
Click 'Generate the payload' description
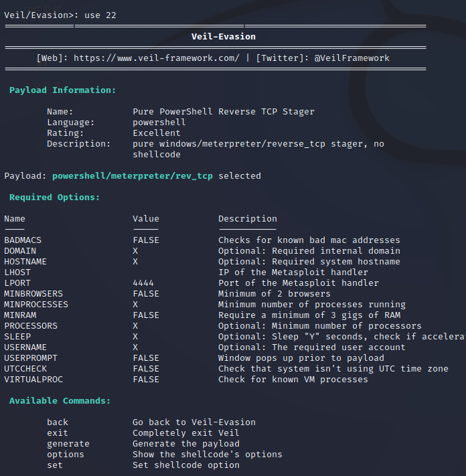click(185, 444)
